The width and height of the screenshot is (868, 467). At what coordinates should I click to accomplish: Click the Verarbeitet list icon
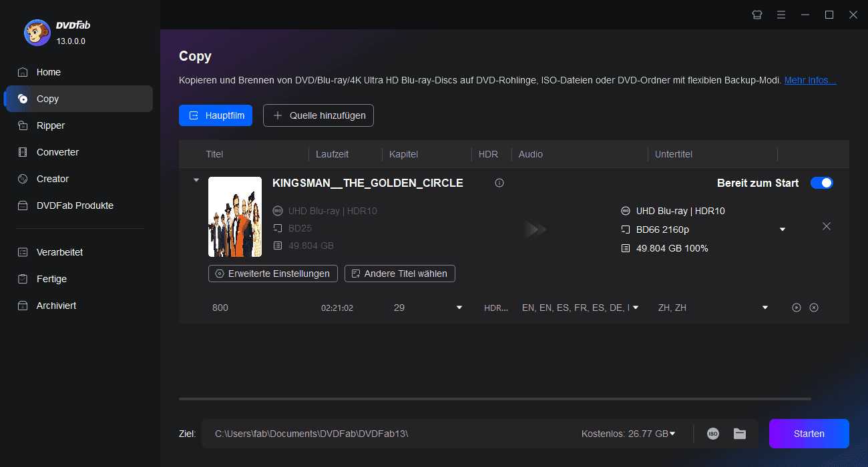click(23, 252)
